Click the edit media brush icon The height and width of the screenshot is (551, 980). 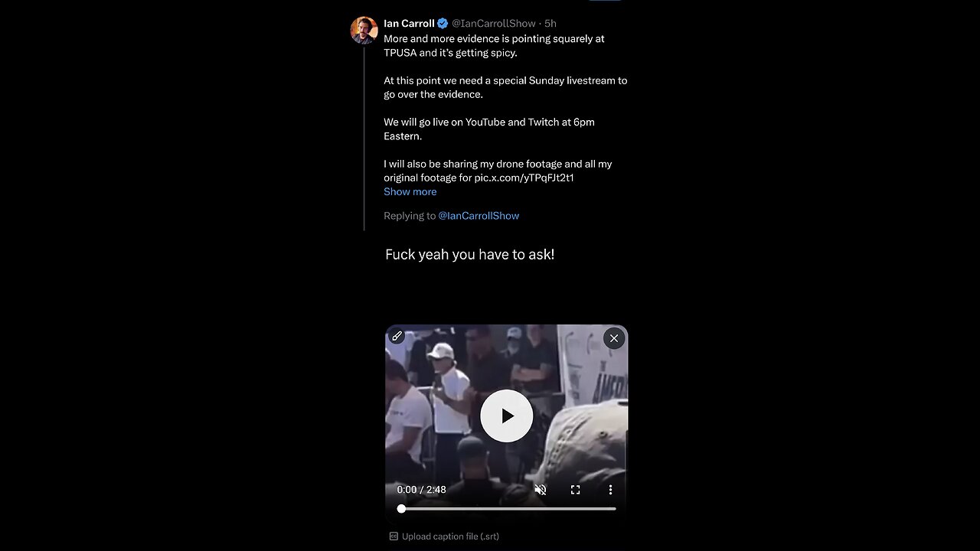[x=397, y=336]
